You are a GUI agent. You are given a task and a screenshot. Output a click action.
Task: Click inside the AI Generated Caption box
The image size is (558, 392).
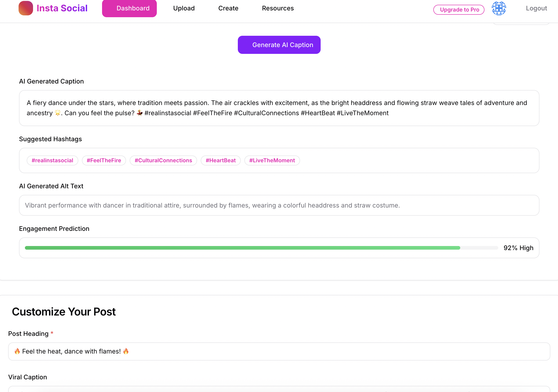click(x=279, y=108)
